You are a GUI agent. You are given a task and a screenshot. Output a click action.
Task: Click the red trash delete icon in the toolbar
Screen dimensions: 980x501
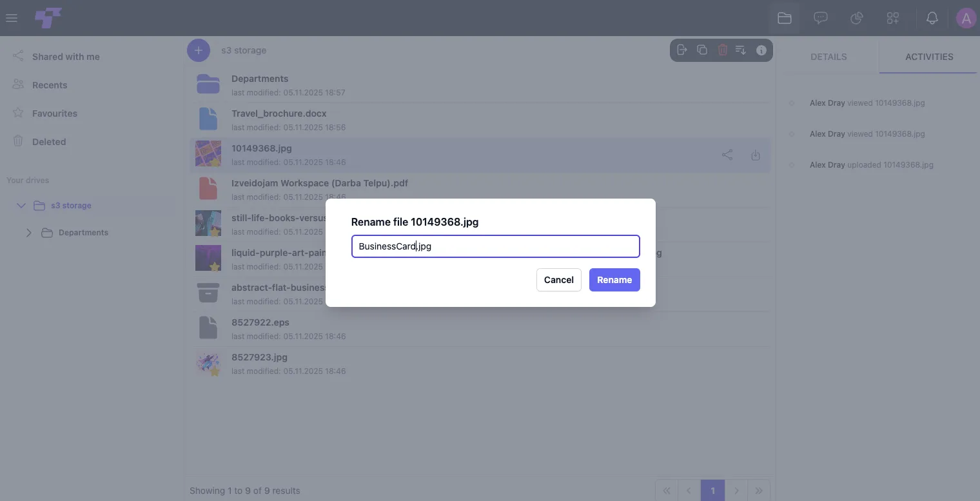pyautogui.click(x=722, y=50)
